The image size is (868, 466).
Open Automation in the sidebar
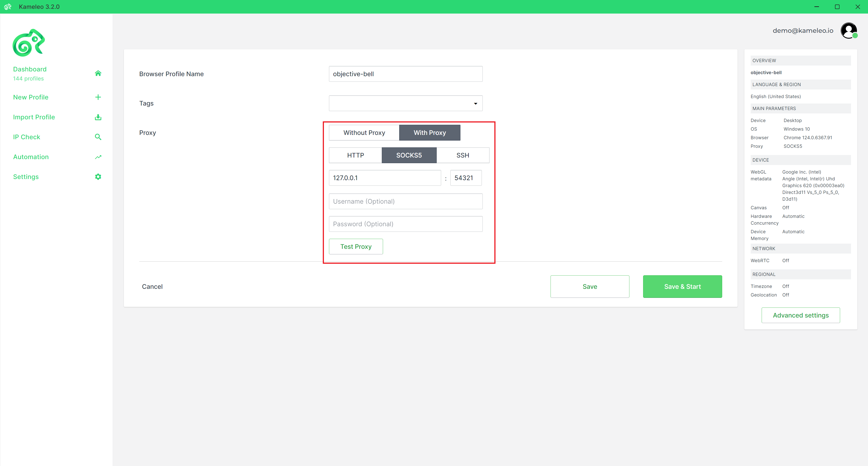pos(31,157)
